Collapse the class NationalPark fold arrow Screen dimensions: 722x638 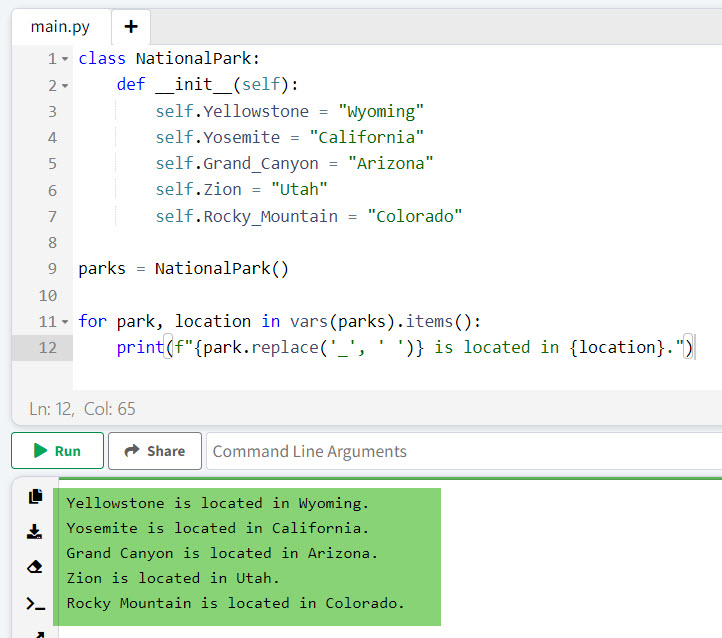click(x=65, y=59)
